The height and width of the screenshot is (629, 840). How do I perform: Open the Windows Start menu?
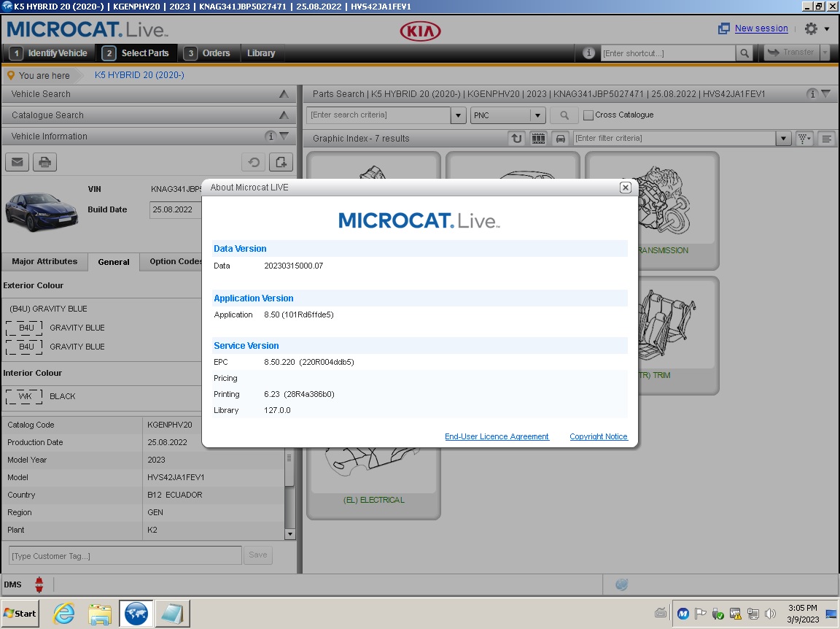(20, 614)
